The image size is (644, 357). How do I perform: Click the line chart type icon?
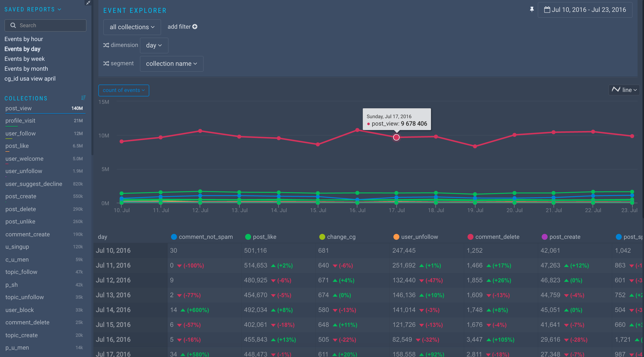616,89
